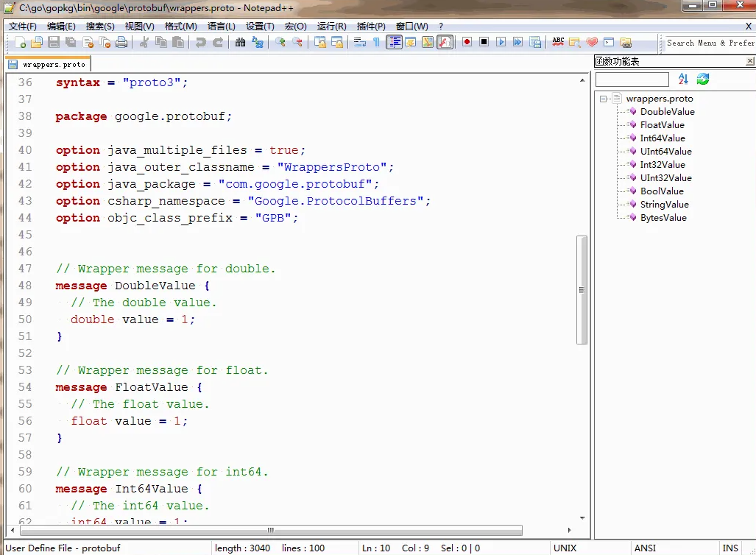Open the 编辑(E) menu

pyautogui.click(x=61, y=26)
